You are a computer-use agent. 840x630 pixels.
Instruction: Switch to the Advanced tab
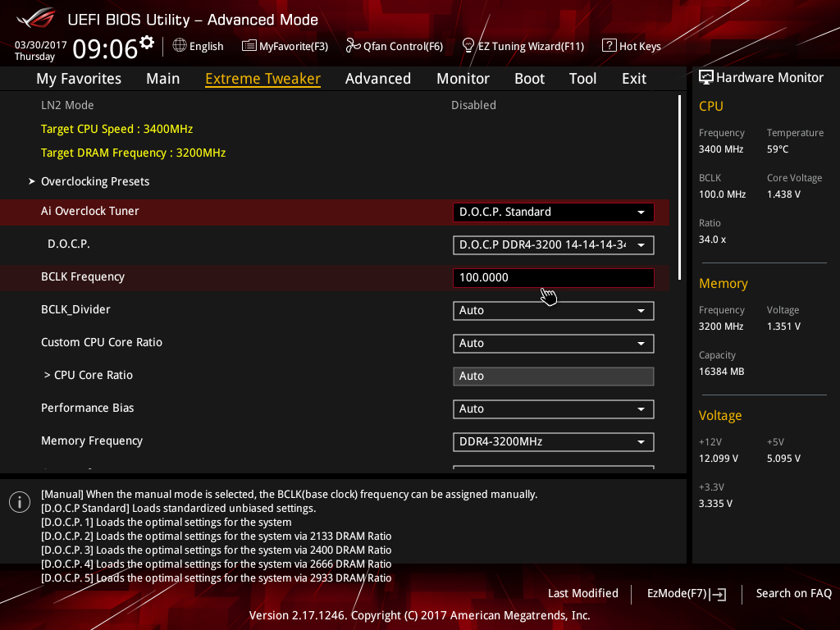pyautogui.click(x=377, y=79)
